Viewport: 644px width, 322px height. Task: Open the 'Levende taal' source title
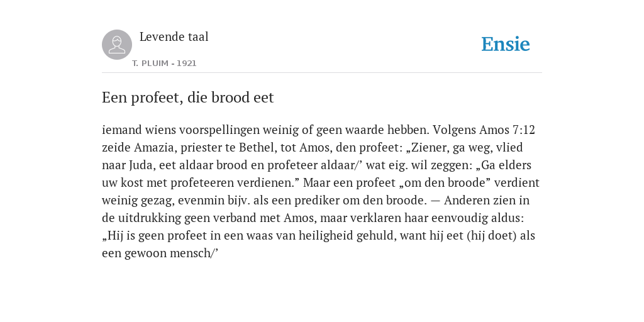tap(174, 36)
